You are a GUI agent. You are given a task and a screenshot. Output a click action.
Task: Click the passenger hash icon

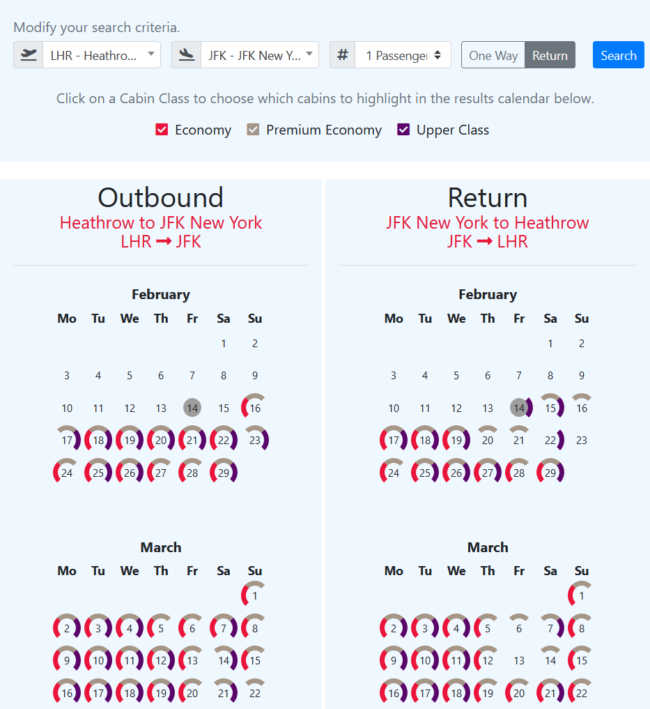pos(342,55)
